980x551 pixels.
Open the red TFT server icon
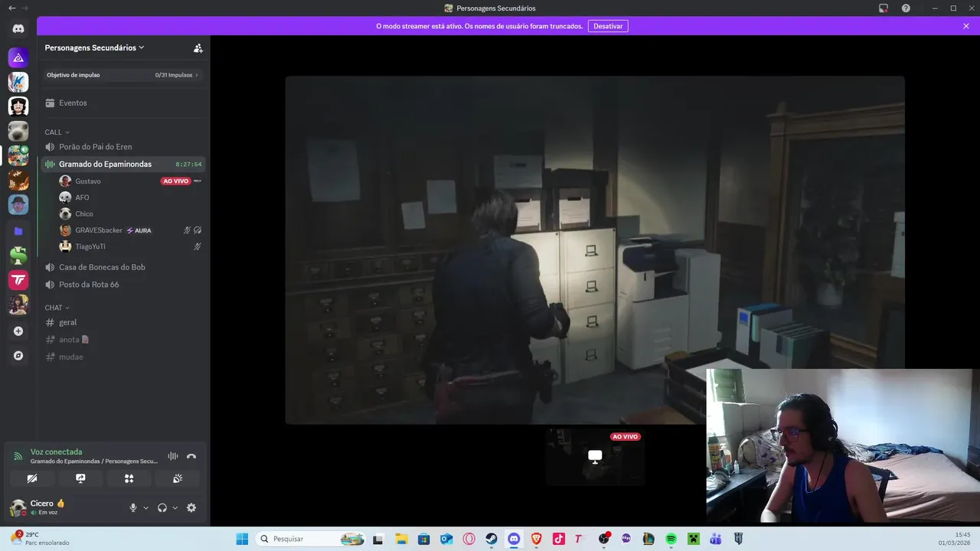coord(18,280)
